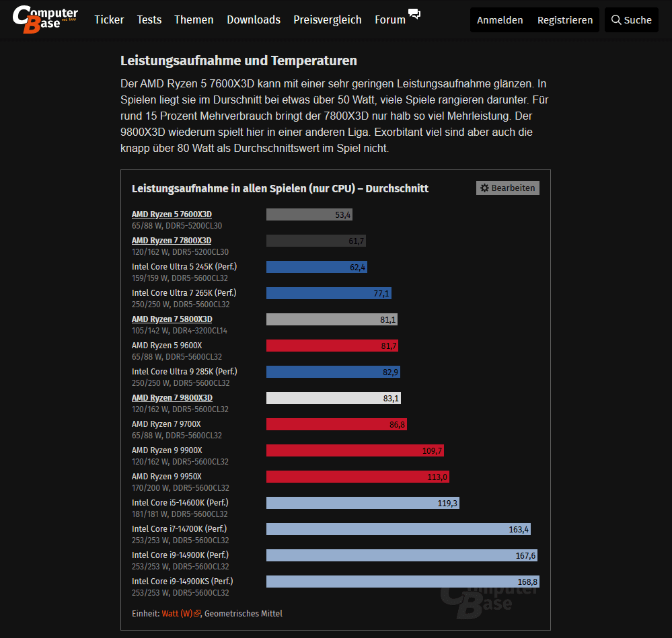The image size is (672, 638).
Task: Click the Geometrisches Mittel footnote text
Action: [244, 614]
